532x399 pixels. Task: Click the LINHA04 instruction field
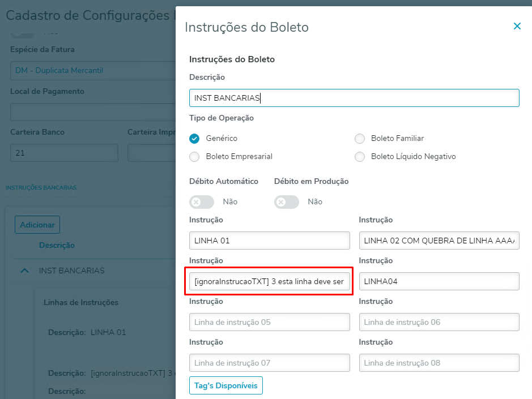[x=439, y=281]
